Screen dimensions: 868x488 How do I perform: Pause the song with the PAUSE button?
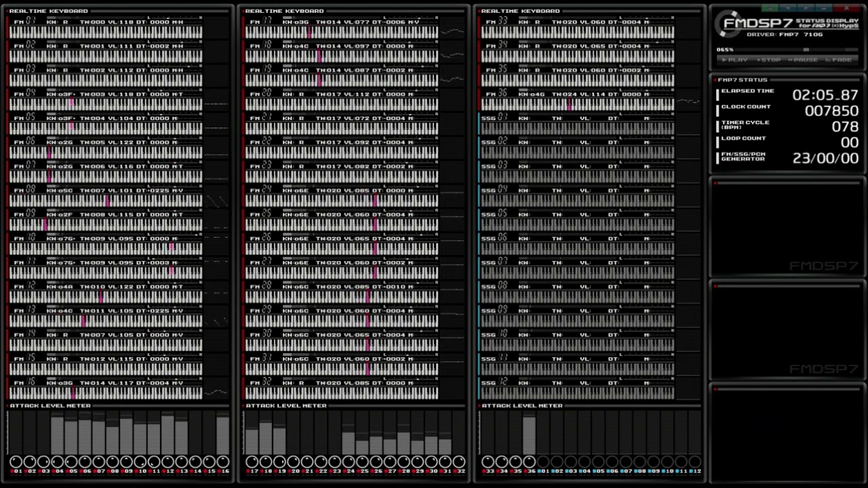coord(804,60)
